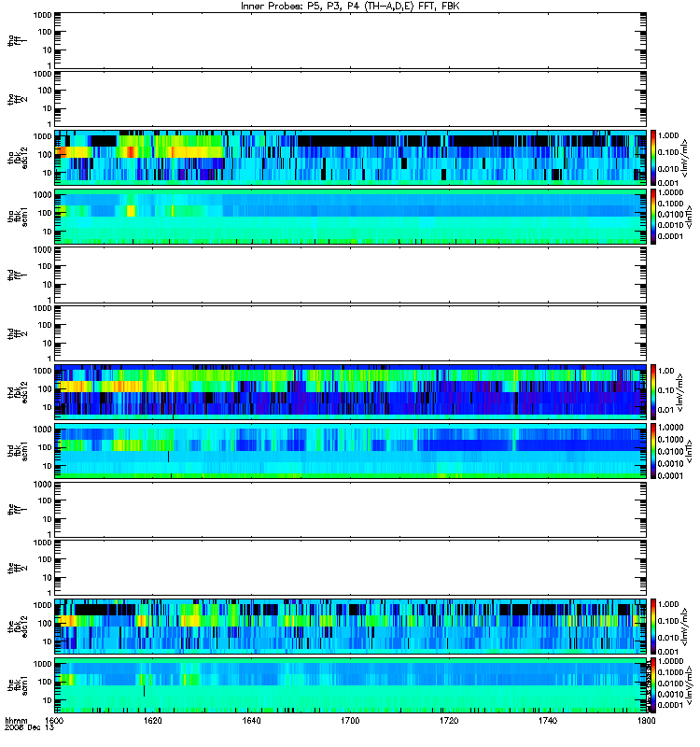Click inside the empty tha fft 1 panel
Screen dimensions: 700x747
pyautogui.click(x=350, y=40)
